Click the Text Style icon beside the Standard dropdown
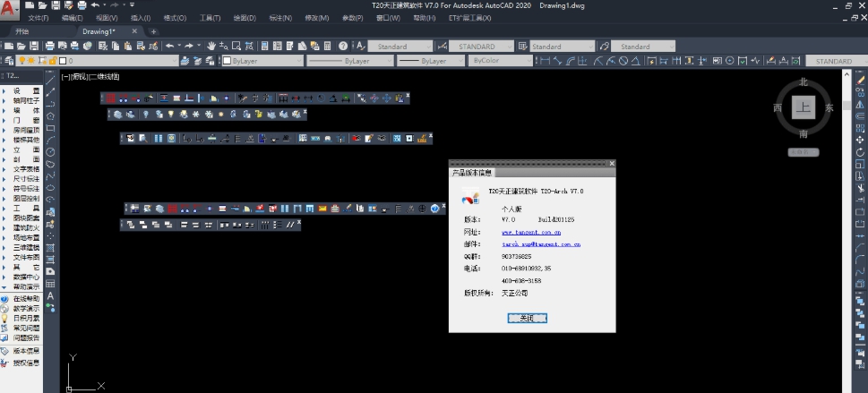This screenshot has width=868, height=393. coord(360,46)
